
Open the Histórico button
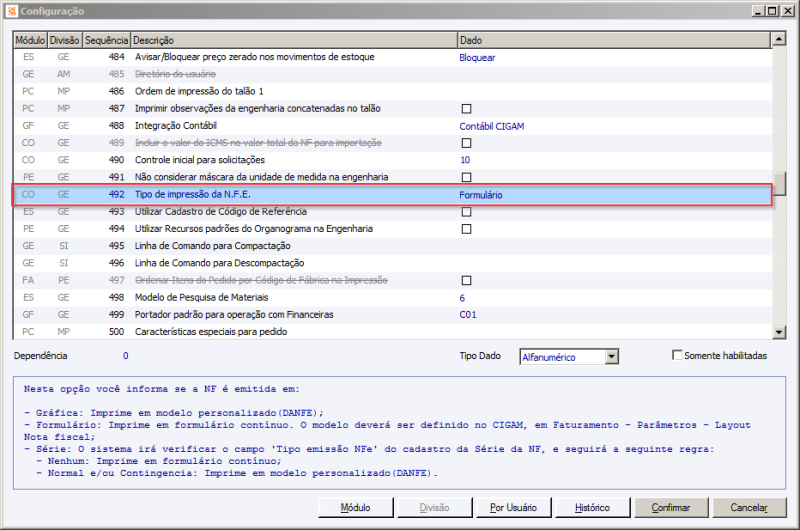pos(592,508)
